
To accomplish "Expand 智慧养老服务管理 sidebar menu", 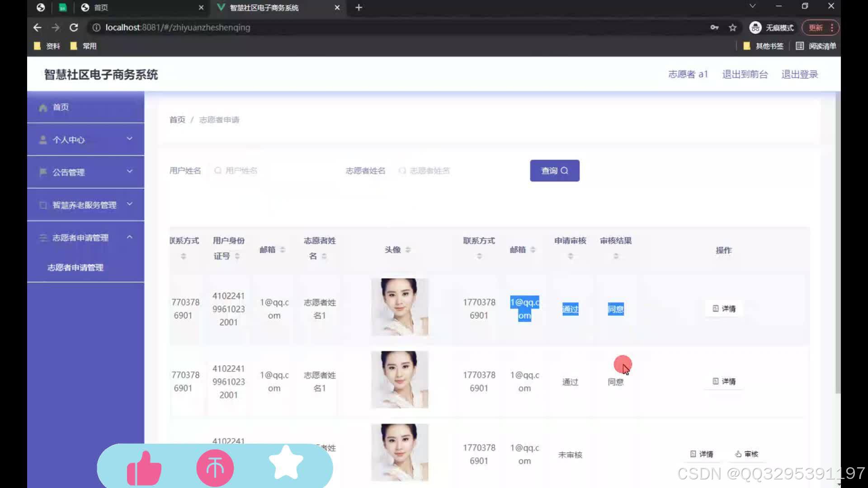I will [86, 205].
